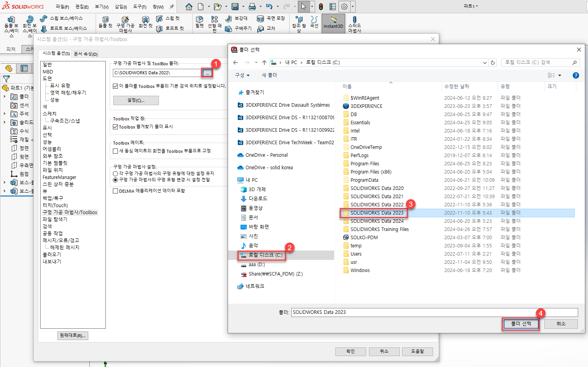The width and height of the screenshot is (588, 367).
Task: Select the 곡면 포장 wrap tool
Action: coord(271,18)
